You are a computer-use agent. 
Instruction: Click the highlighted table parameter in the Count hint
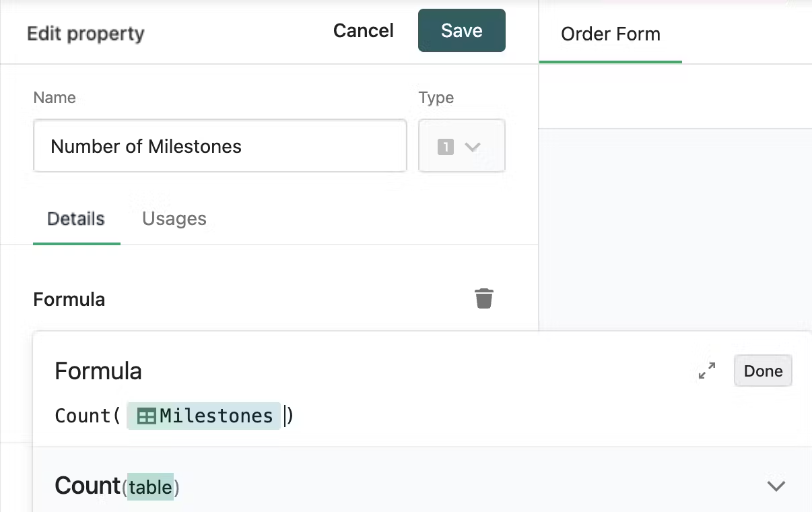coord(150,486)
